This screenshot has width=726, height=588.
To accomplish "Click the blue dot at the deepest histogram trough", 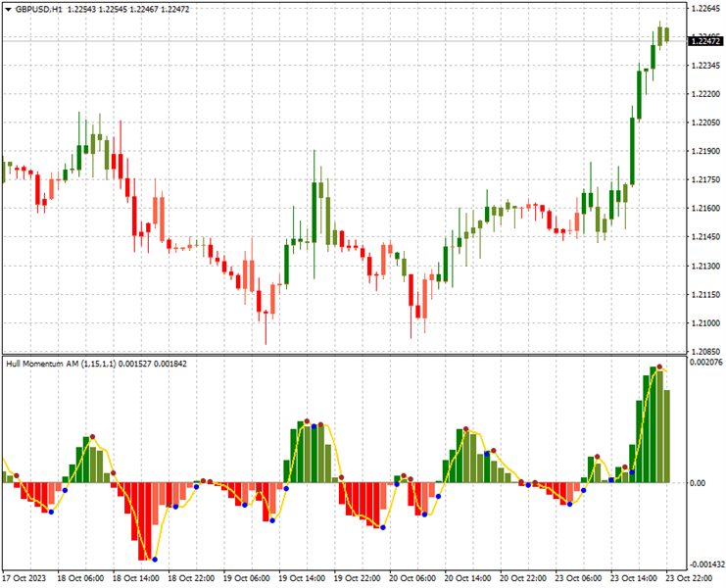I will [155, 560].
